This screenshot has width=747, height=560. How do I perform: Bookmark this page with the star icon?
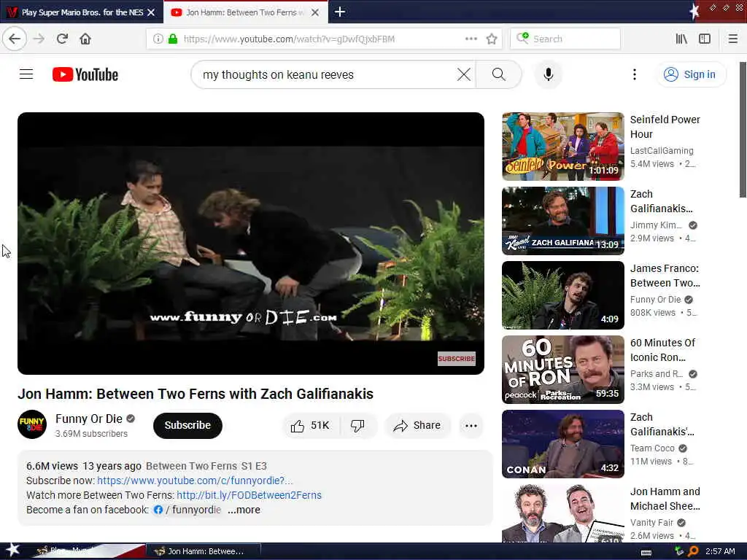tap(492, 39)
